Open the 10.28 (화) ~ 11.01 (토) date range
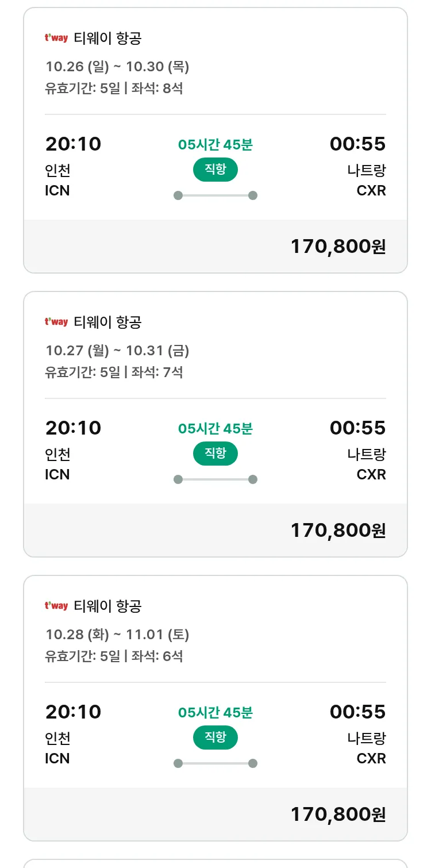Viewport: 431px width, 868px height. click(117, 635)
